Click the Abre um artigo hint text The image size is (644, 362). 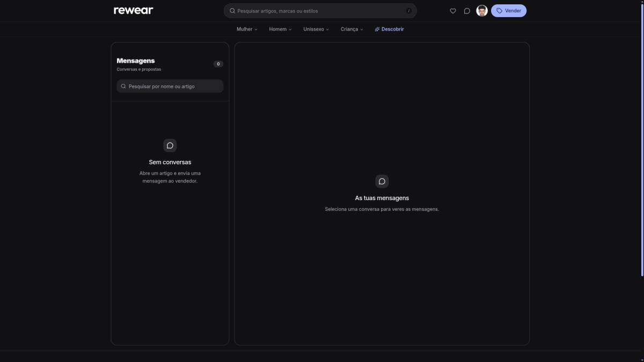pos(170,177)
